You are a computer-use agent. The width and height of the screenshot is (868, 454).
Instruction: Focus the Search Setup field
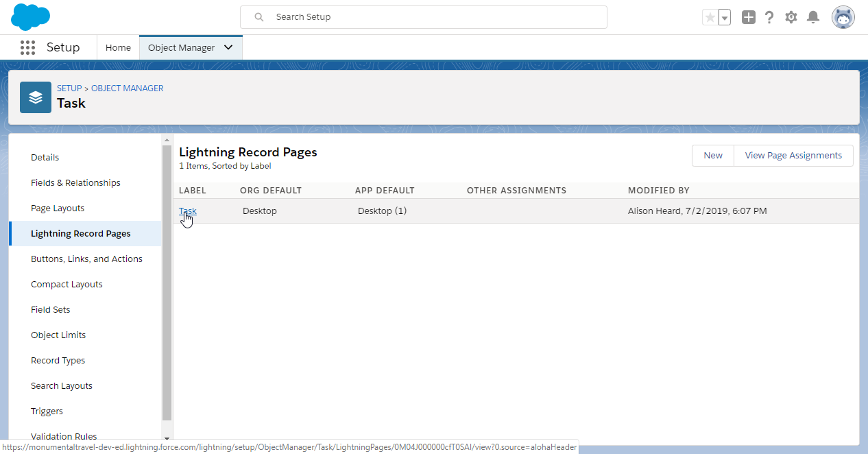(x=424, y=17)
